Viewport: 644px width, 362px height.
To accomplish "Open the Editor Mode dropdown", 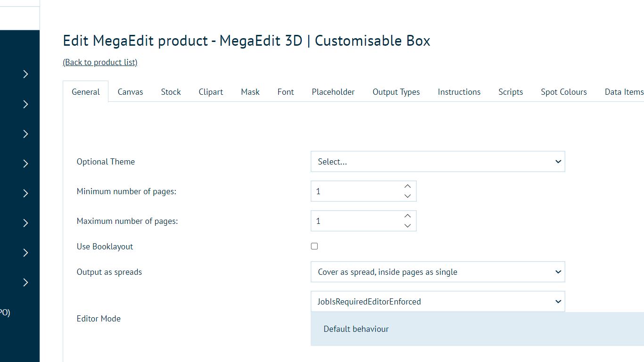I will (x=438, y=302).
